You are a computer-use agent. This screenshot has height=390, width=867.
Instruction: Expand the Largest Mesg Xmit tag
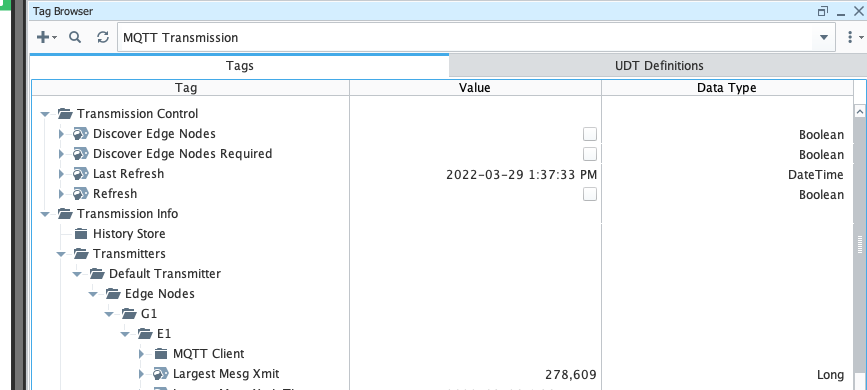pos(142,374)
